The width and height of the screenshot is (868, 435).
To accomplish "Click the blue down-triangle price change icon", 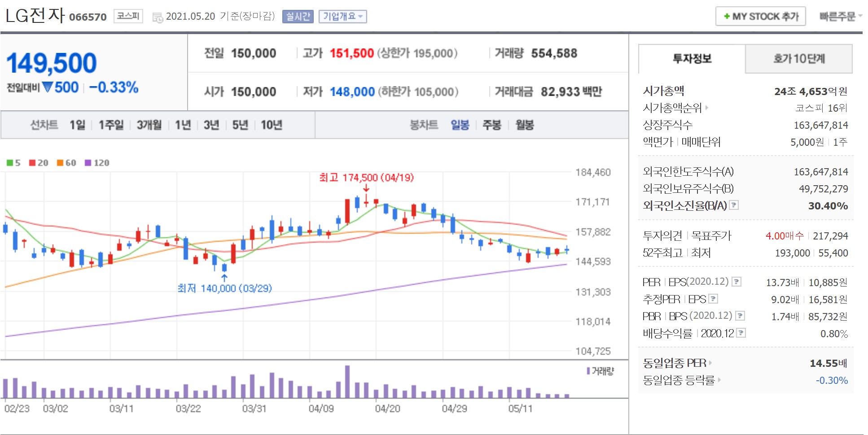I will tap(47, 87).
